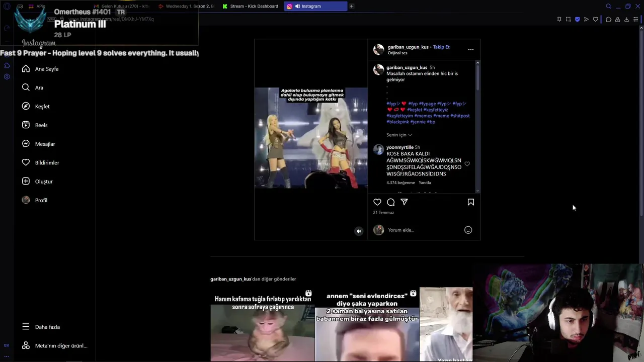Click the browser pin icon in toolbar
The height and width of the screenshot is (362, 644).
pos(559,19)
